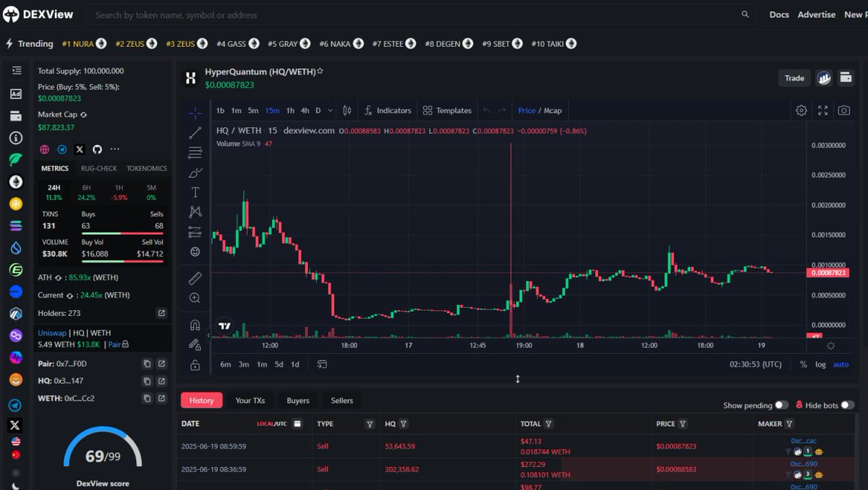
Task: Toggle chart to Mcap view
Action: coord(553,111)
